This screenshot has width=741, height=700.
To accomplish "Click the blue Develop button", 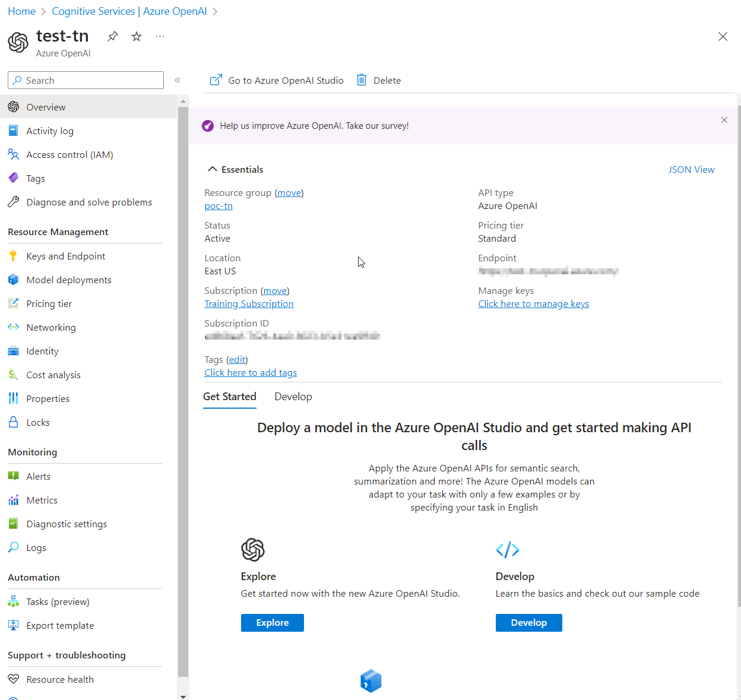I will click(x=529, y=623).
